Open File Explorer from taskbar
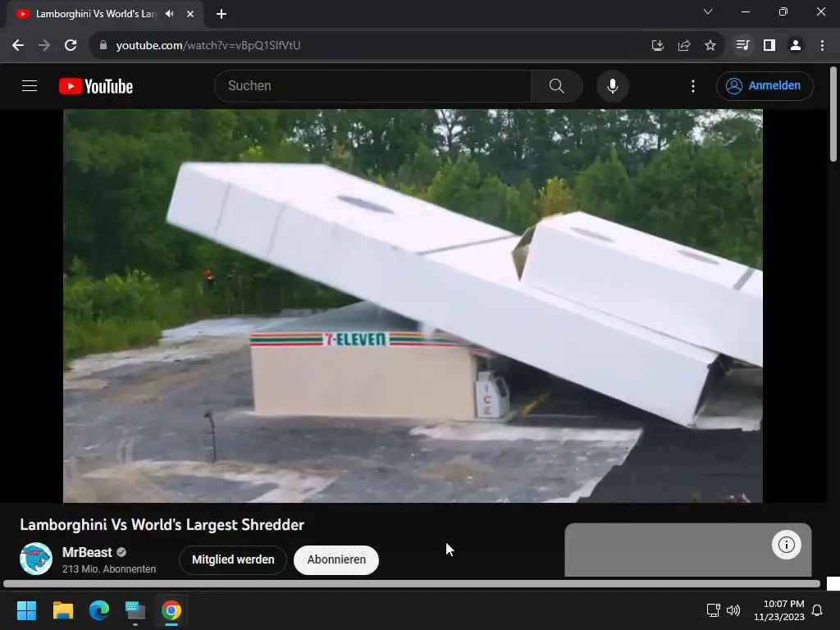This screenshot has width=840, height=630. pyautogui.click(x=62, y=610)
